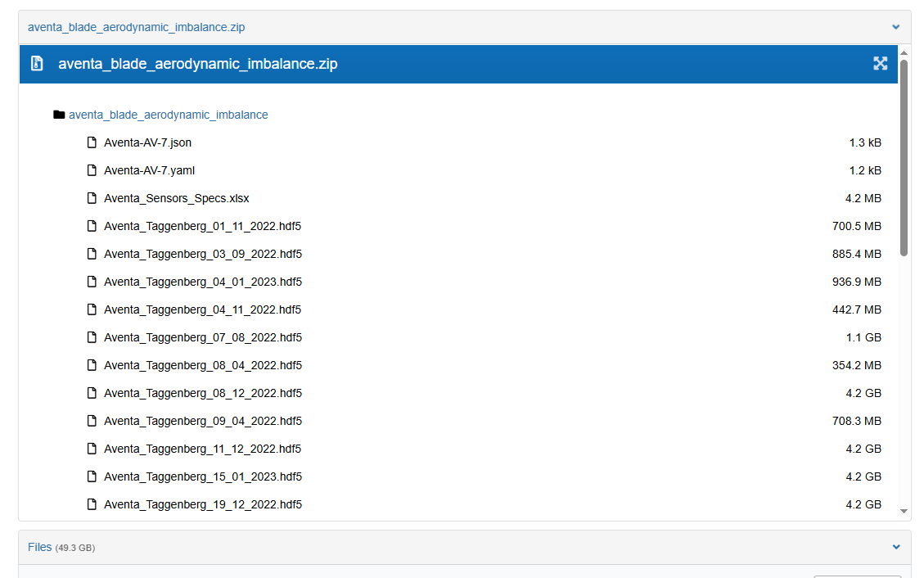Click file icon beside Aventa_Taggenberg_19_12_2022.hdf5
Screen dimensions: 924x578
[92, 504]
